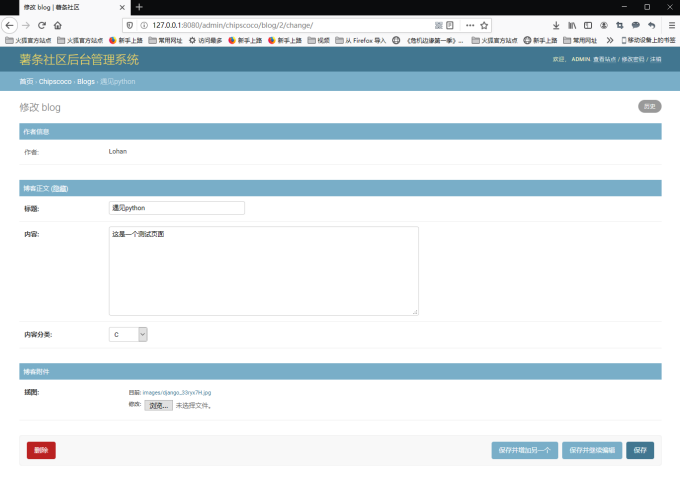
Task: Open current image file link django jpg
Action: click(177, 393)
